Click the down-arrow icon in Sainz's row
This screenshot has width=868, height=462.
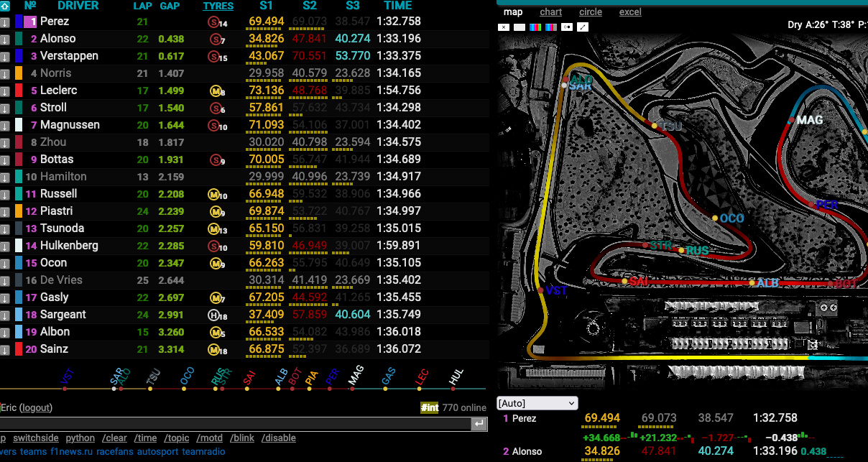pyautogui.click(x=4, y=350)
